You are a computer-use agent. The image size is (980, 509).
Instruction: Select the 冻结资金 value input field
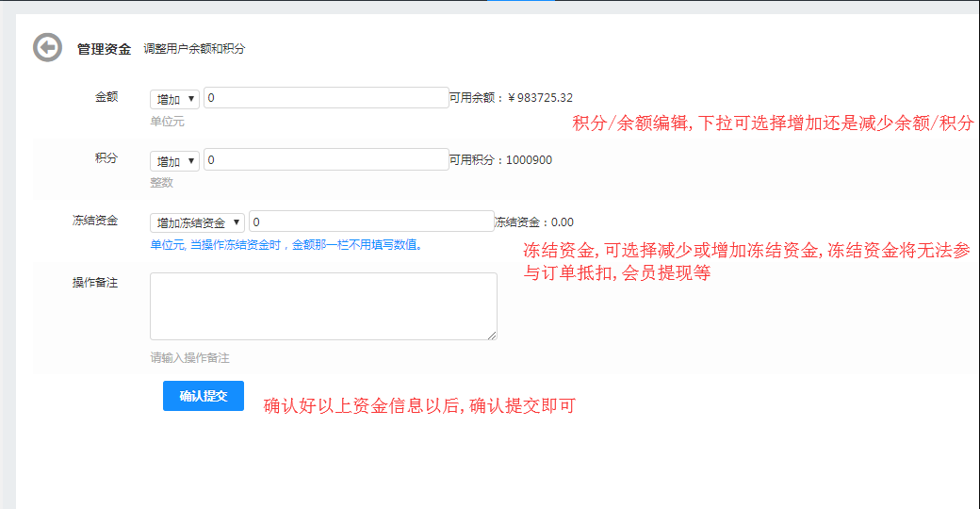371,222
